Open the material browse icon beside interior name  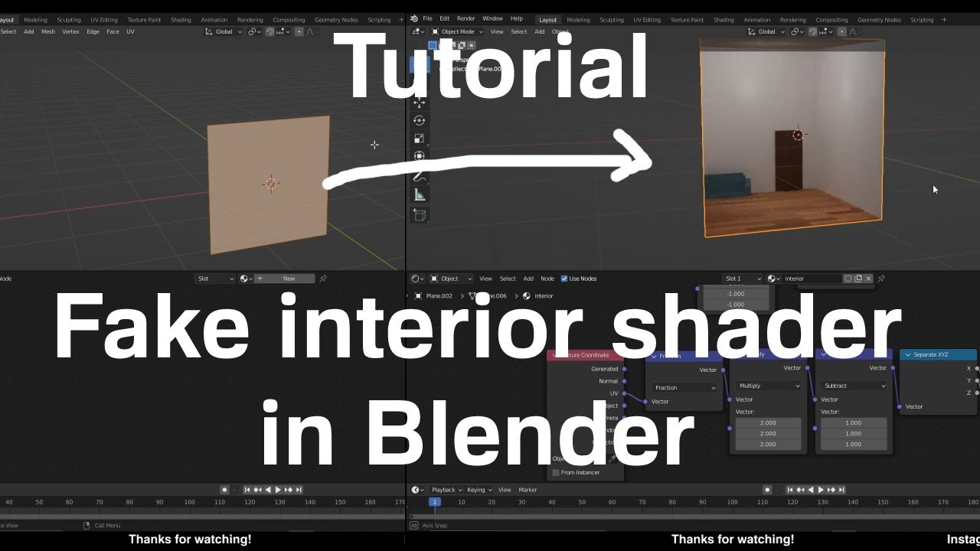[x=773, y=279]
